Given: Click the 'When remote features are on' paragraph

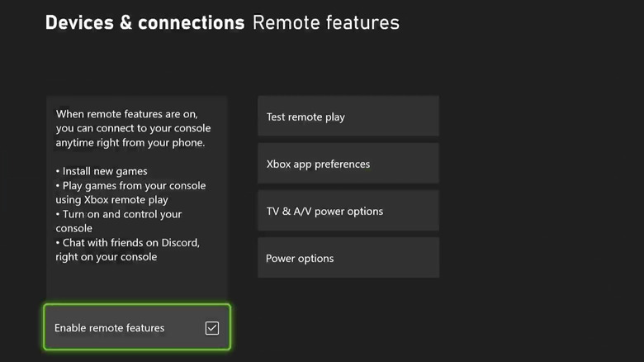Looking at the screenshot, I should coord(126,114).
